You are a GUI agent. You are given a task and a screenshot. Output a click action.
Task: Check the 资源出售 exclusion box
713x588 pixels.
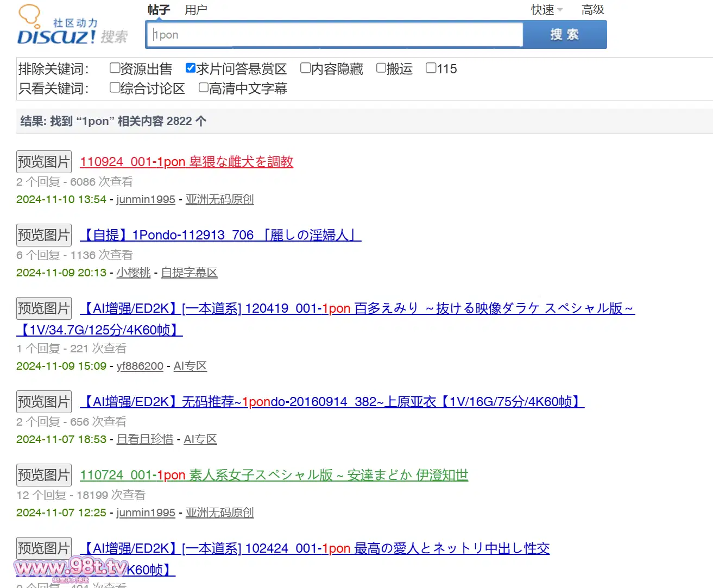click(x=115, y=68)
